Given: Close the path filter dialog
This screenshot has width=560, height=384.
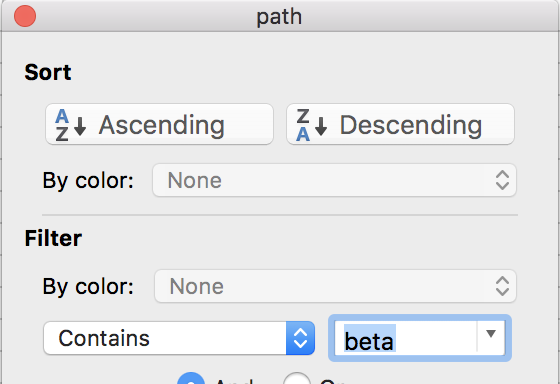Looking at the screenshot, I should point(25,16).
